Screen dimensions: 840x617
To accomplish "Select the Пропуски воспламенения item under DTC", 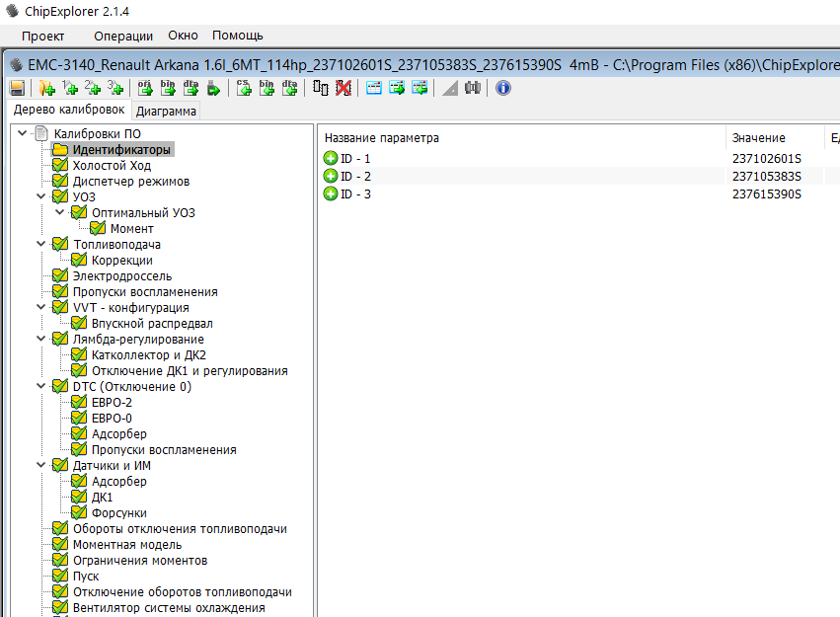I will click(163, 450).
